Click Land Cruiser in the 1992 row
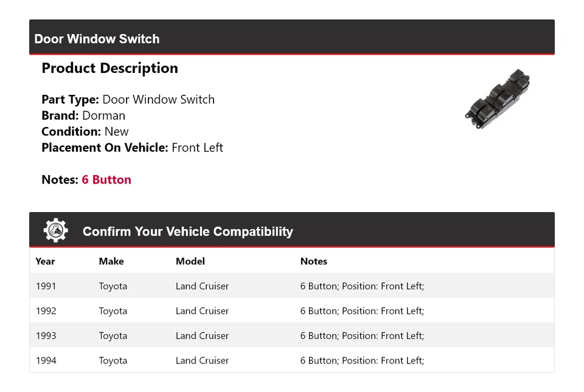This screenshot has width=584, height=392. click(202, 311)
